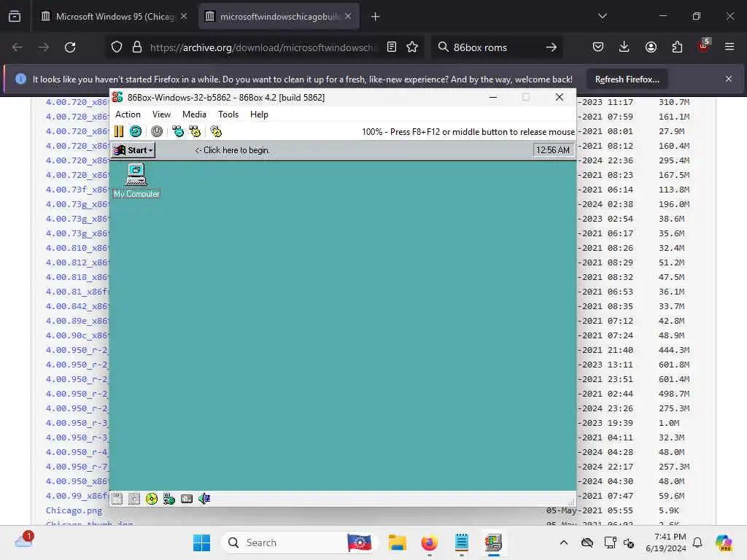The height and width of the screenshot is (560, 747).
Task: Open the weather widget with badge 1
Action: 24,540
